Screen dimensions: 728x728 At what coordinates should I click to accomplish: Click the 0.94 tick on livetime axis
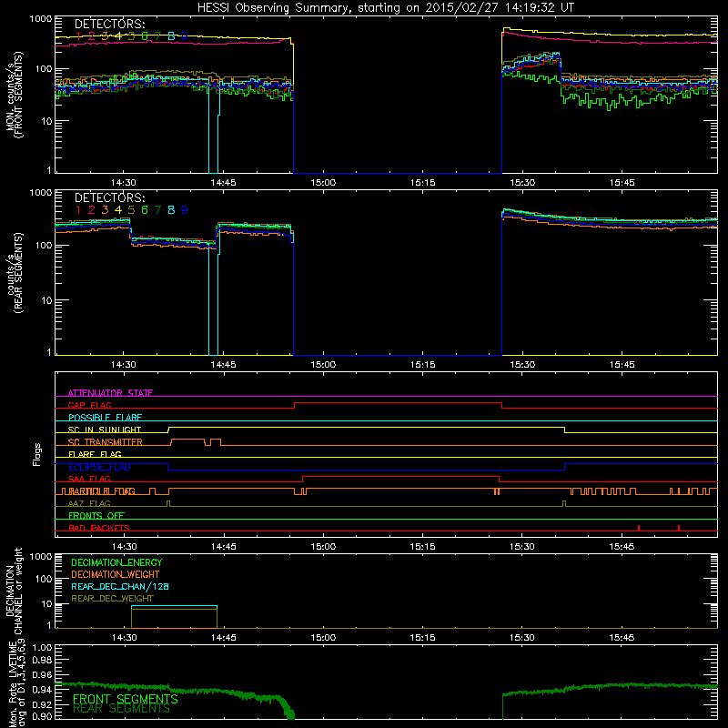click(x=42, y=690)
